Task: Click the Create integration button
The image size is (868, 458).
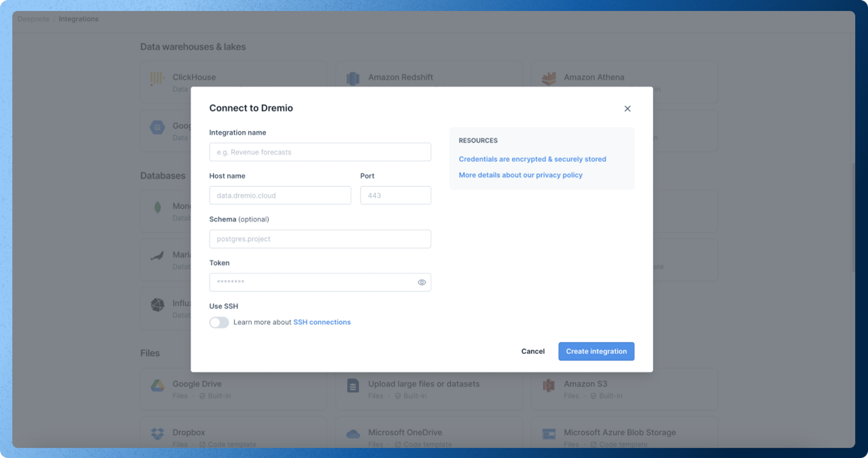Action: (x=596, y=351)
